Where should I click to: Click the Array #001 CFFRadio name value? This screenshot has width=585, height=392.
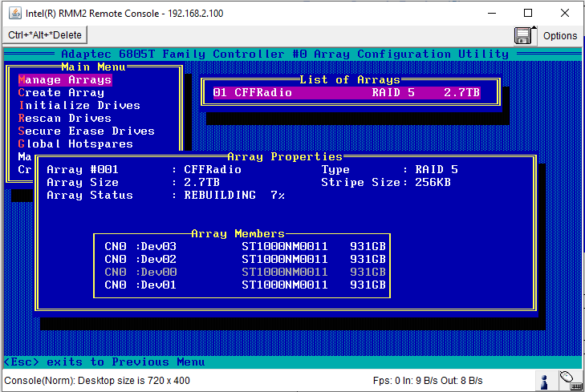point(213,169)
